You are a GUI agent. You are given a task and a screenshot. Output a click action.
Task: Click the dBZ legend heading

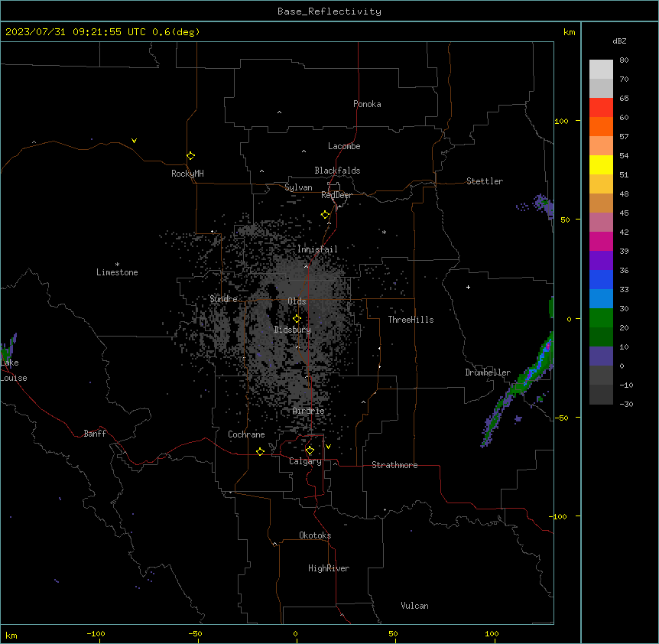pos(619,41)
